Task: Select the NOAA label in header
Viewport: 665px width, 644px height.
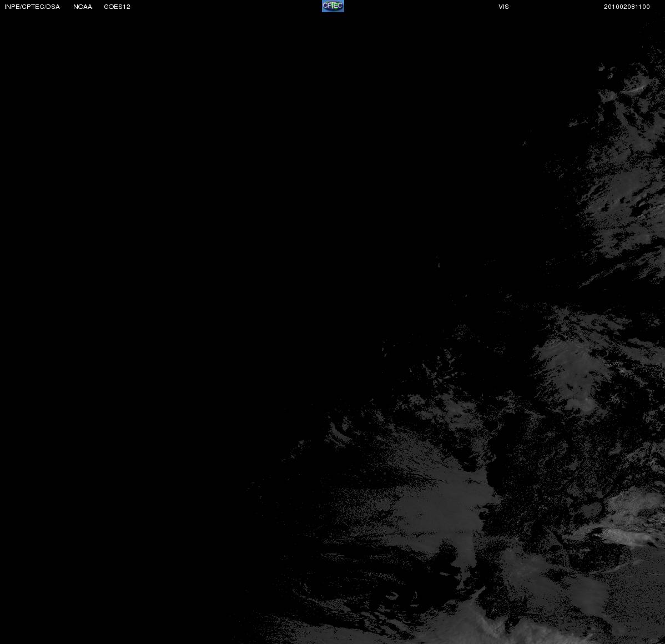Action: 83,7
